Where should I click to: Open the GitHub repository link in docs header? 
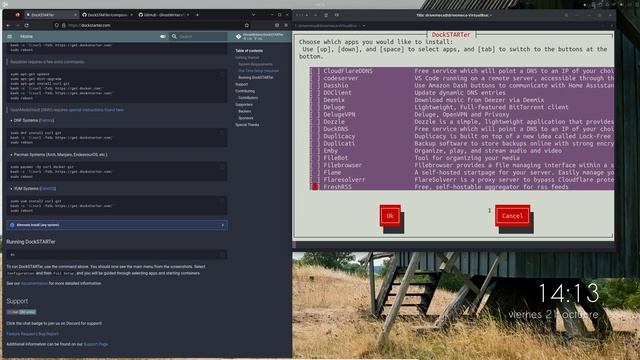pyautogui.click(x=260, y=36)
